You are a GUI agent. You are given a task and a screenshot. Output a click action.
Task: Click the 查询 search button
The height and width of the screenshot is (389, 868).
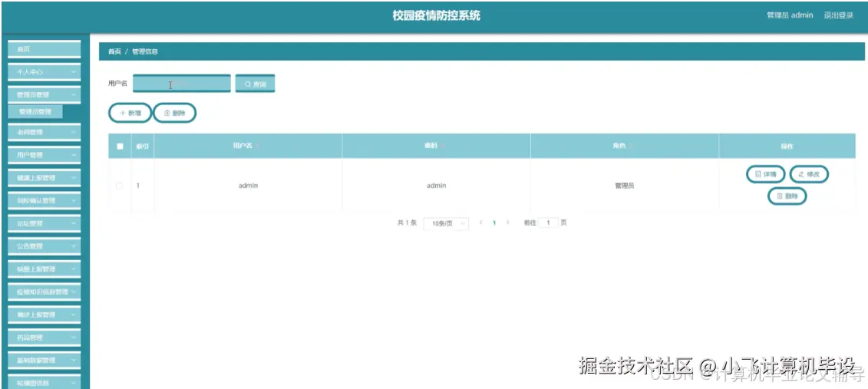(x=256, y=84)
